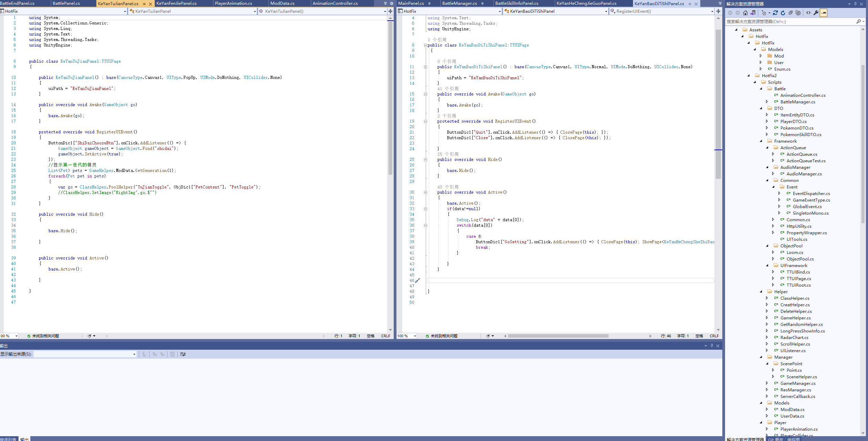Open the zoom level dropdown showing 100 %

tap(415, 336)
